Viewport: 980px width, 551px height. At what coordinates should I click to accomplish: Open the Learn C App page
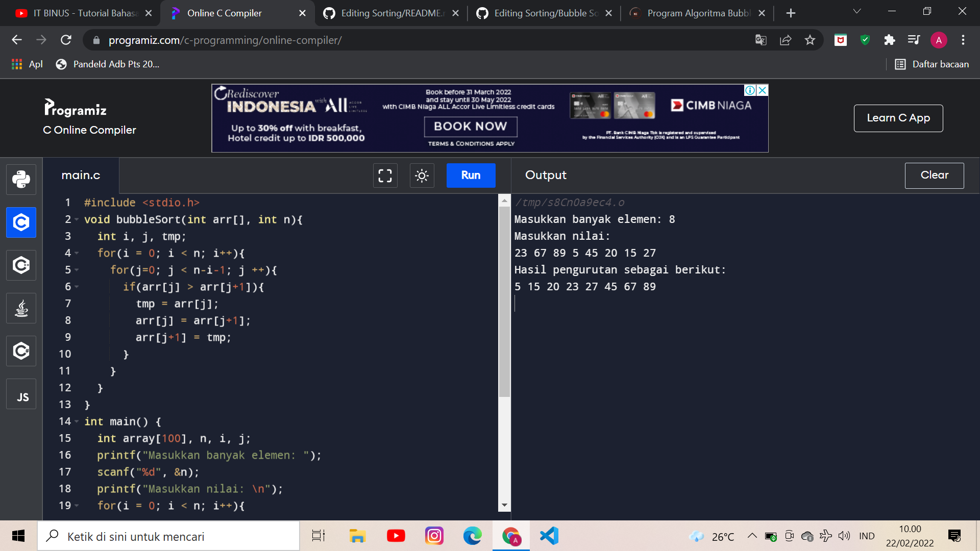898,118
